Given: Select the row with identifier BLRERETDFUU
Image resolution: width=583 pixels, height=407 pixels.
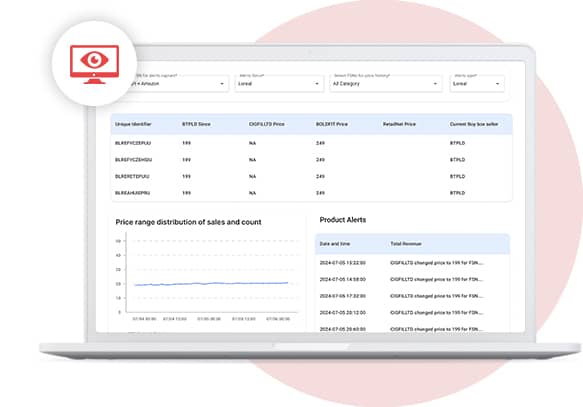Looking at the screenshot, I should (x=312, y=177).
